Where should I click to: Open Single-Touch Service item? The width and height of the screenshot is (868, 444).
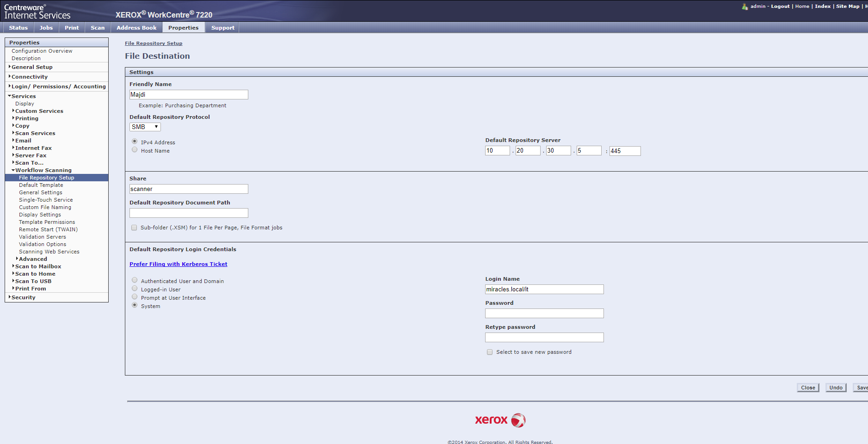tap(46, 200)
